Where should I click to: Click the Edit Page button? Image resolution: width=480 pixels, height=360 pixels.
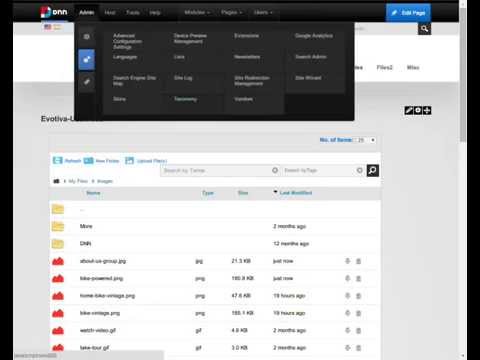point(408,13)
